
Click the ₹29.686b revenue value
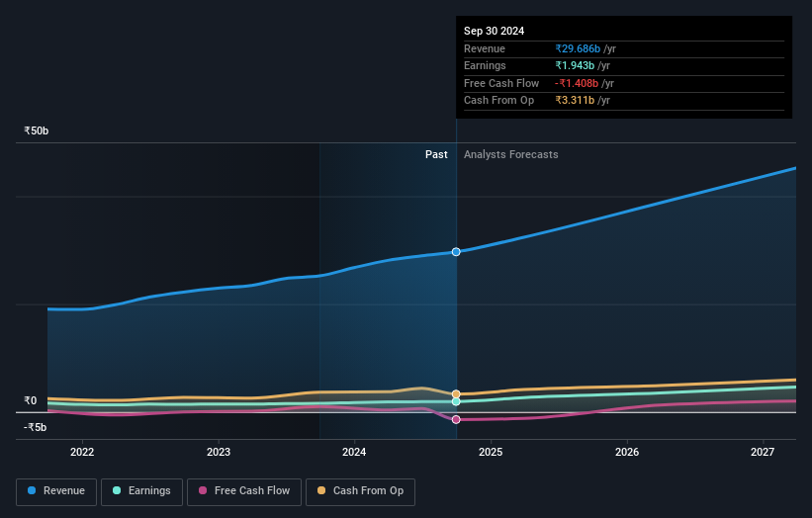(x=578, y=48)
